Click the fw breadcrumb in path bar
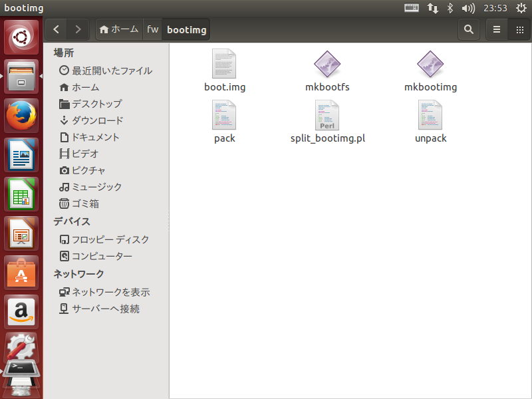The height and width of the screenshot is (399, 532). coord(152,29)
